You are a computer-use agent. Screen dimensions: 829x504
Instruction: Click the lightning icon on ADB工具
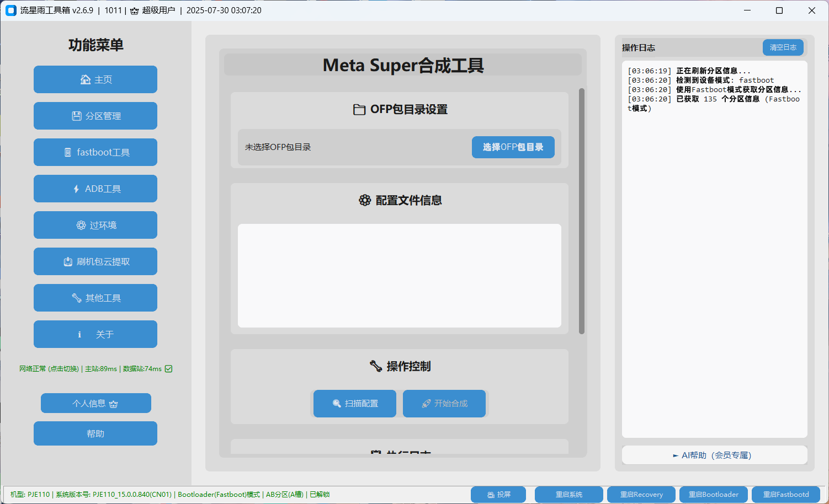76,189
